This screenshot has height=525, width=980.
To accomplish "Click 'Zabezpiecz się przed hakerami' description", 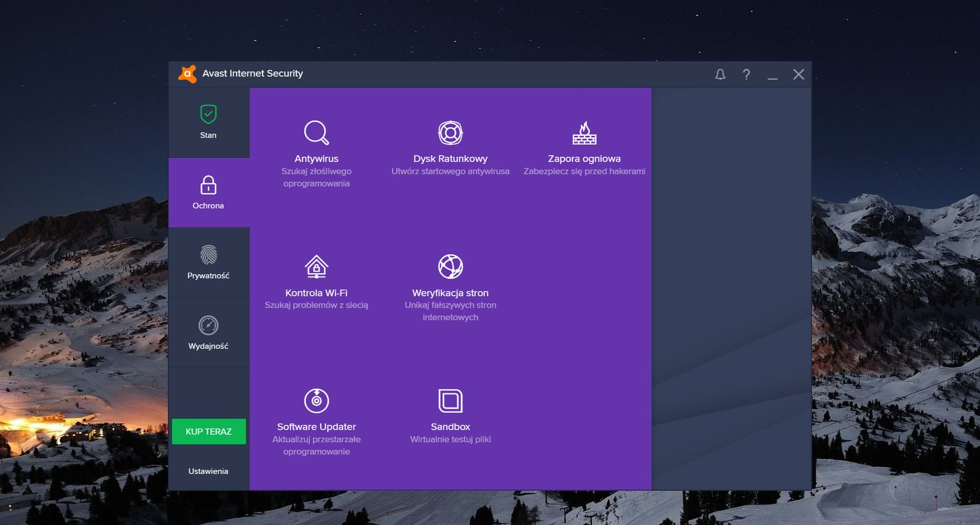I will tap(585, 171).
